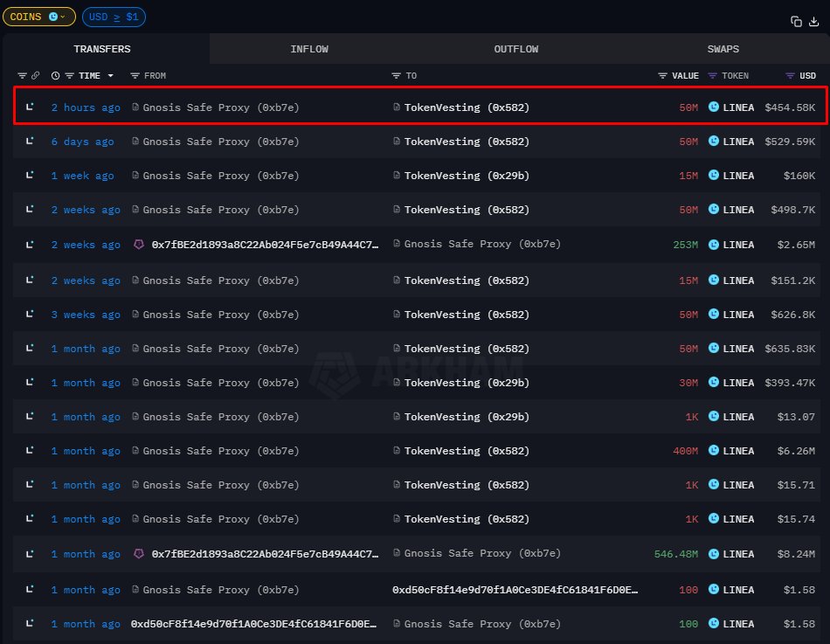The height and width of the screenshot is (644, 830).
Task: Open the TIME sort dropdown arrow
Action: pyautogui.click(x=111, y=76)
